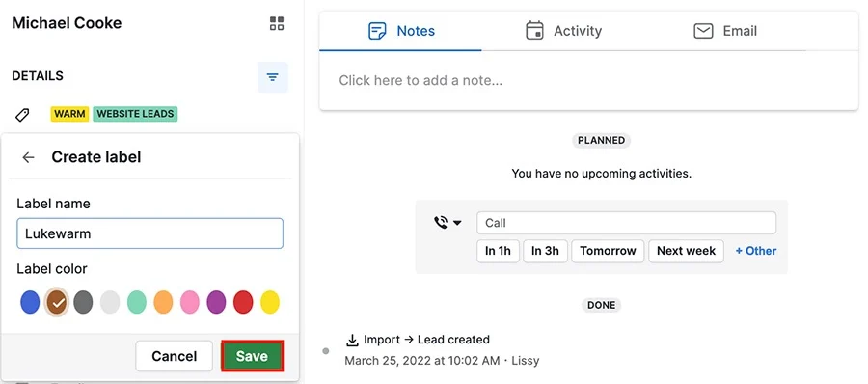Go back using Create label arrow
868x384 pixels.
pos(28,157)
